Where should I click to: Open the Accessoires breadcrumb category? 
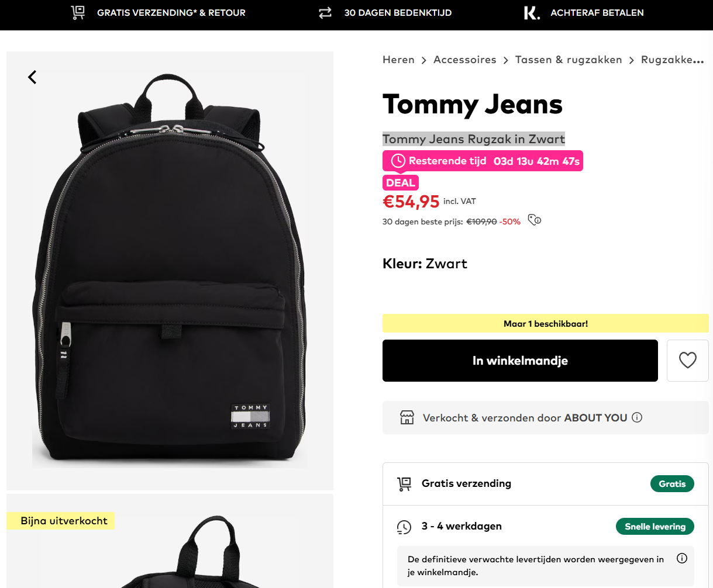[464, 59]
